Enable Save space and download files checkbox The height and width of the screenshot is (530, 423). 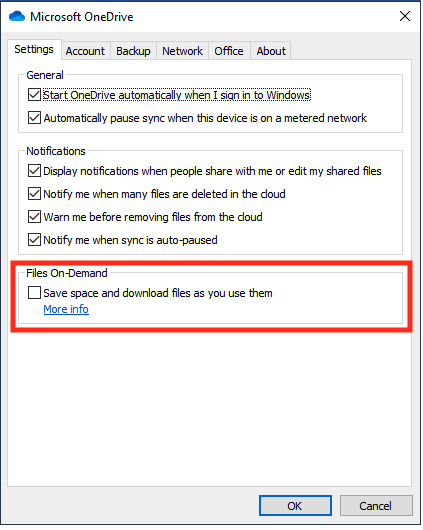click(34, 293)
